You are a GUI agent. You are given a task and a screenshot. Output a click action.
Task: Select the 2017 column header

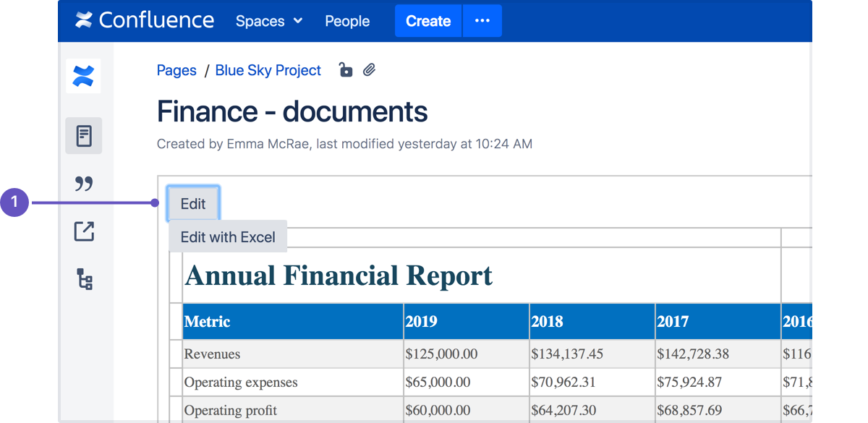pyautogui.click(x=718, y=322)
